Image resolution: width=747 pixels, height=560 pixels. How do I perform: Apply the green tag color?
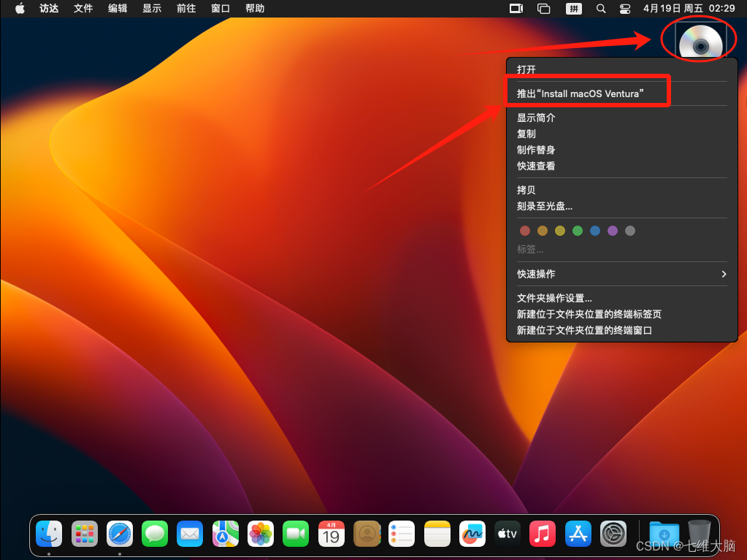click(x=578, y=231)
